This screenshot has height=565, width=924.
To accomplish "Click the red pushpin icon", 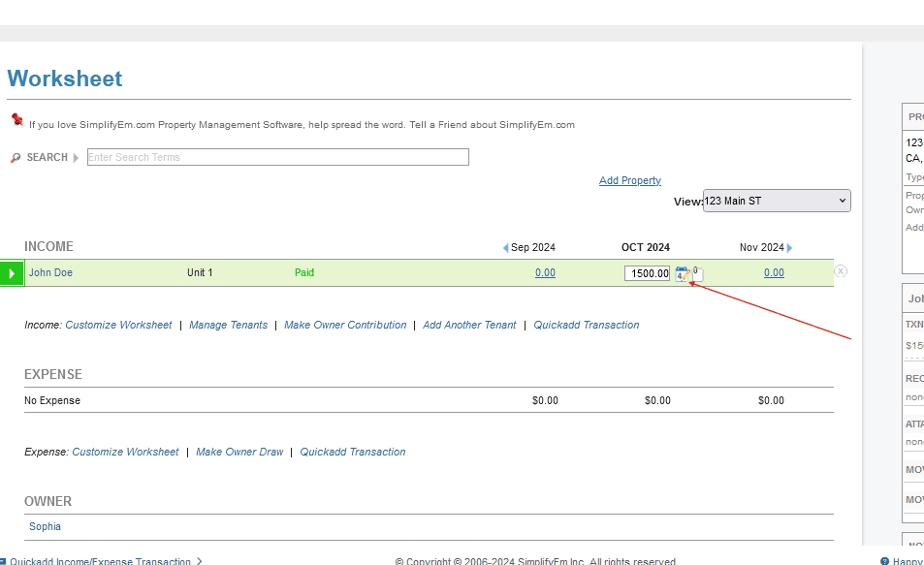I will click(x=17, y=120).
